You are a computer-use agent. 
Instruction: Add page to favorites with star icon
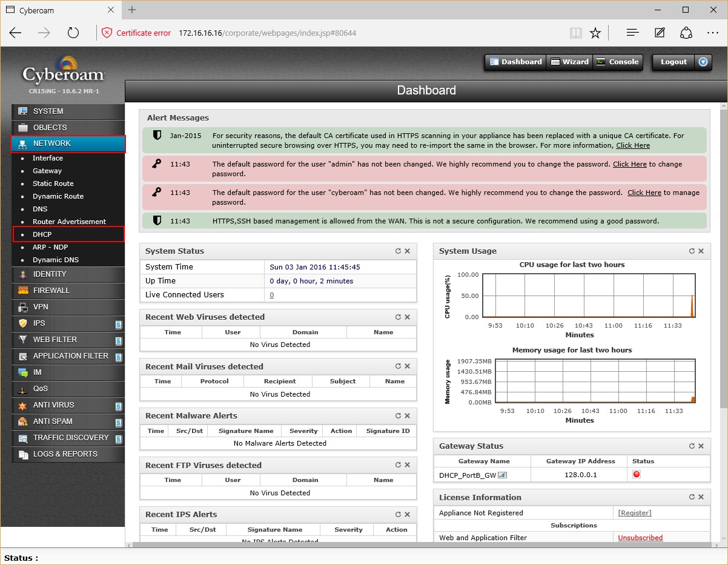coord(595,33)
